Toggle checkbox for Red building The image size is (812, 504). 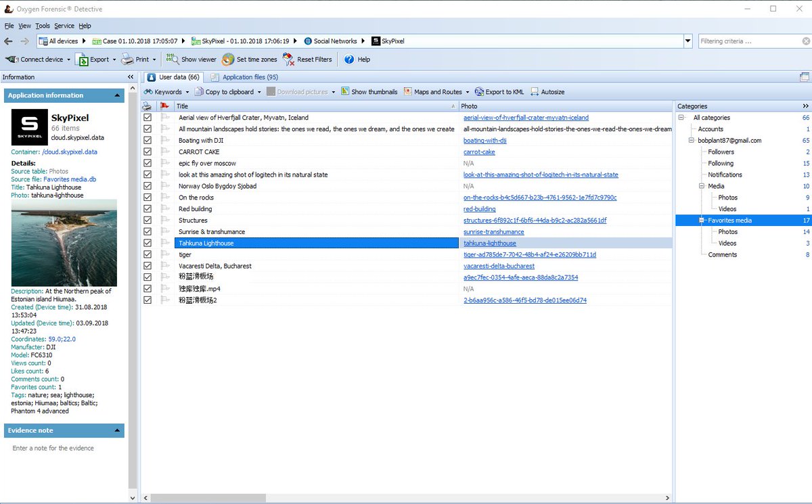[x=148, y=209]
